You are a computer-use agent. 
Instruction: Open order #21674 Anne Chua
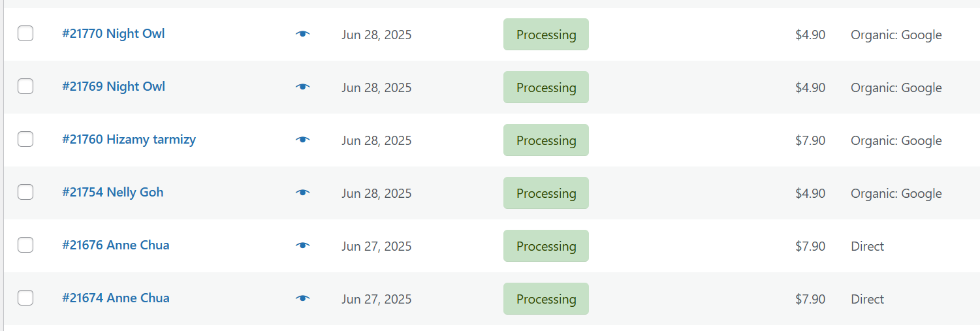116,298
